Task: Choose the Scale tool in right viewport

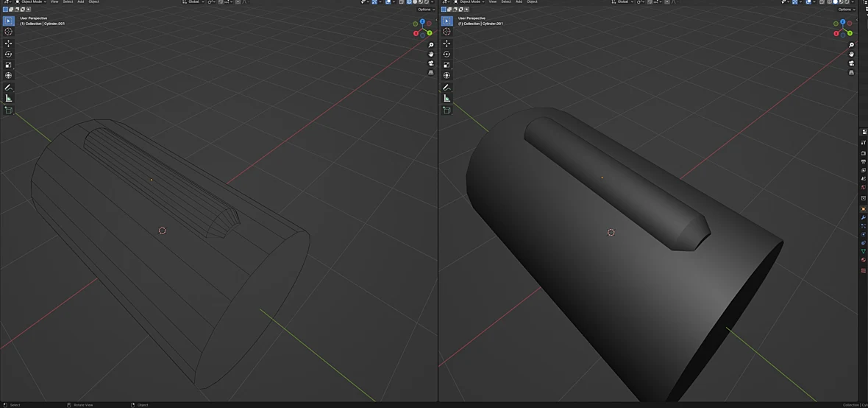Action: coord(447,65)
